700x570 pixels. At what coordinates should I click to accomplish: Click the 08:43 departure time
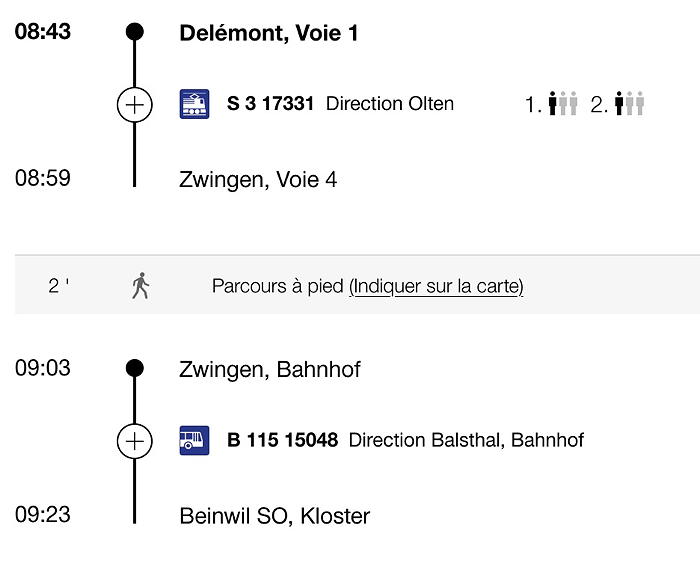(43, 32)
